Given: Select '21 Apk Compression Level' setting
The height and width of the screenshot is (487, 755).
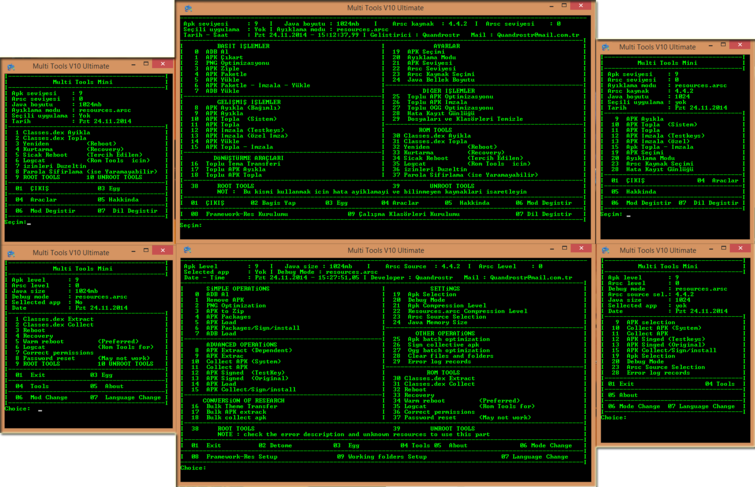Looking at the screenshot, I should 440,305.
